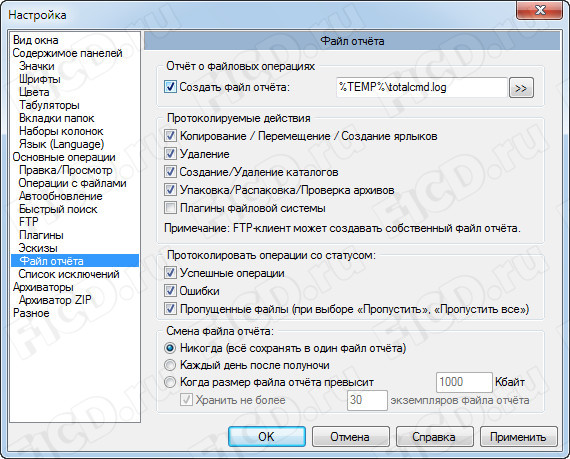Open Вид окна settings page
Image resolution: width=570 pixels, height=459 pixels.
click(x=36, y=40)
